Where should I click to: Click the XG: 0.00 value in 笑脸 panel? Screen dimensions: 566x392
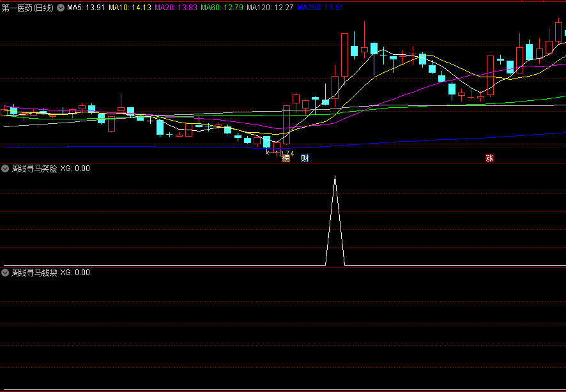coord(75,169)
